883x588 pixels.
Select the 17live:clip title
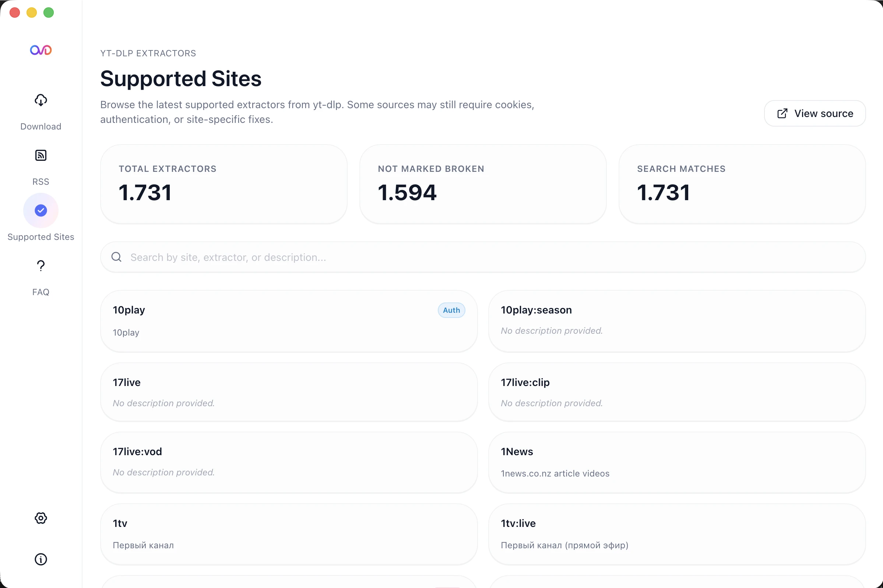pos(525,382)
